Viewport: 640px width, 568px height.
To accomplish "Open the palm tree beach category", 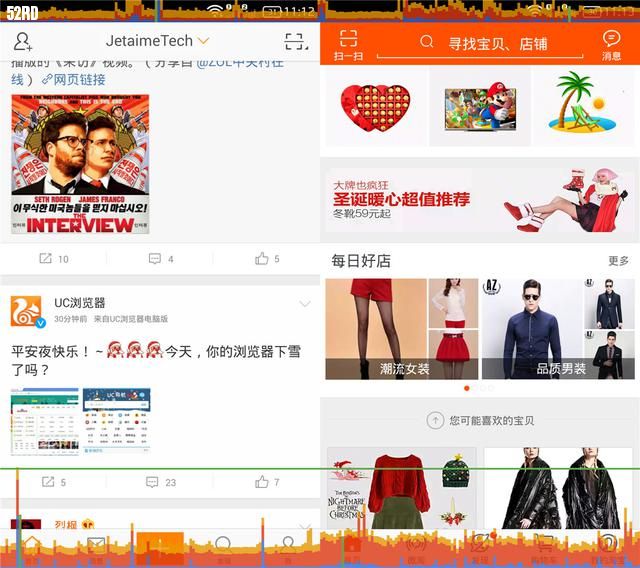I will coord(584,108).
